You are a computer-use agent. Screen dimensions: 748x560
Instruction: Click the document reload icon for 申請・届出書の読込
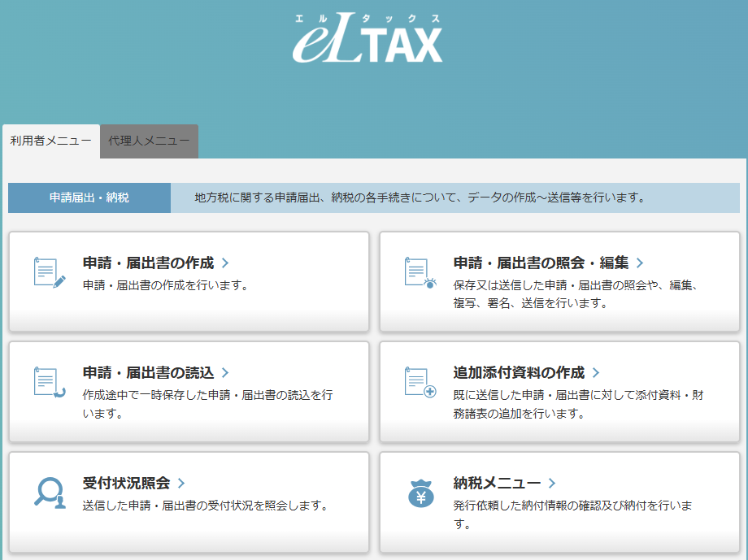(x=50, y=383)
